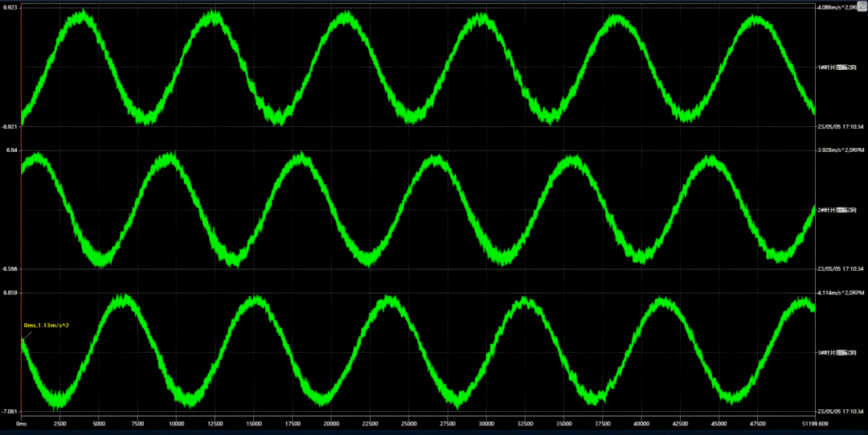
Task: Click the 6.859 upper limit of bottom chart
Action: tap(10, 293)
